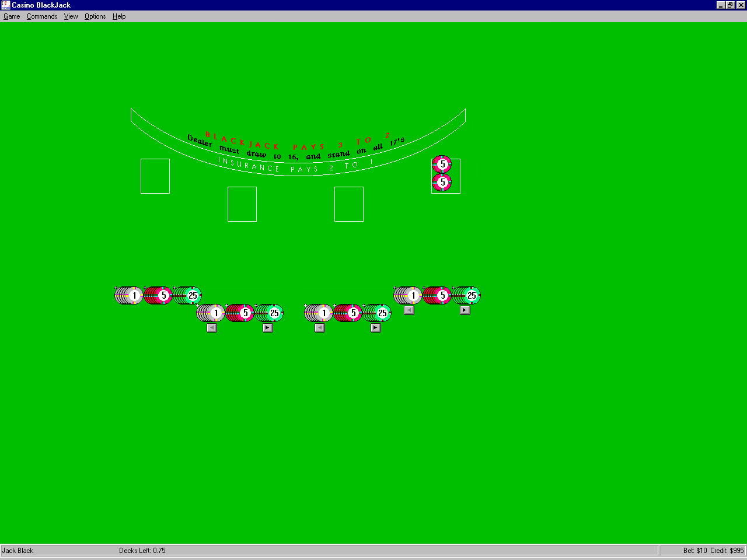This screenshot has height=560, width=747.
Task: Click the third empty betting box from the left
Action: click(349, 204)
